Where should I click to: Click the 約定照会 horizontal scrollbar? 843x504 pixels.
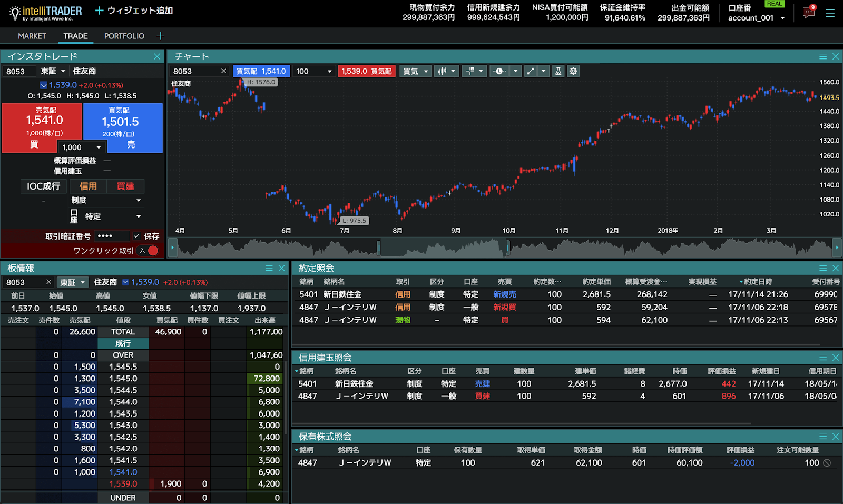point(556,345)
